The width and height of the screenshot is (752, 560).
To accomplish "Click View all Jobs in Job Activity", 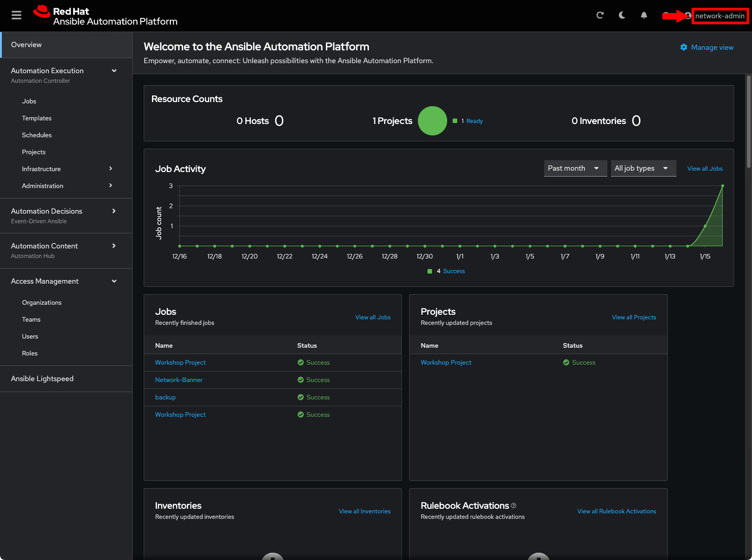I will (705, 168).
